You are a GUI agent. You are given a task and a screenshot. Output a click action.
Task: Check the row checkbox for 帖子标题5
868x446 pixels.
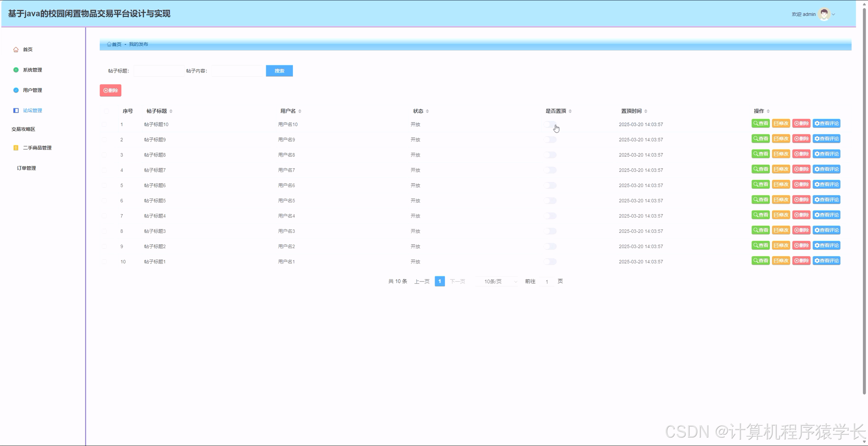(104, 200)
